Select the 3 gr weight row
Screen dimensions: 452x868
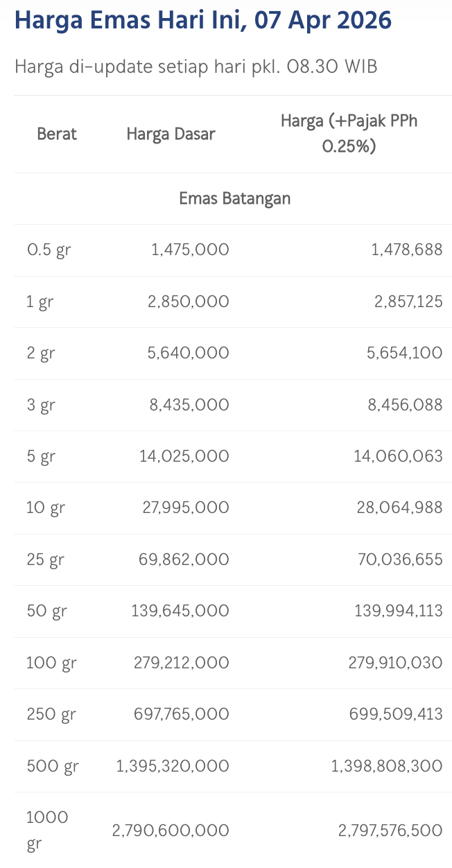[x=40, y=405]
